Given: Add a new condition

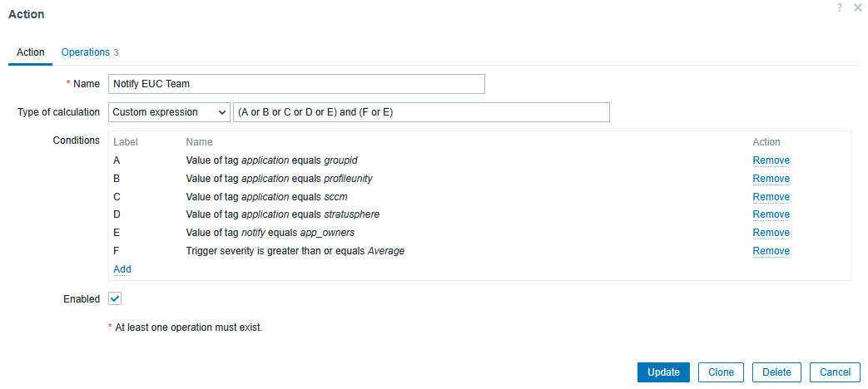Looking at the screenshot, I should click(122, 269).
